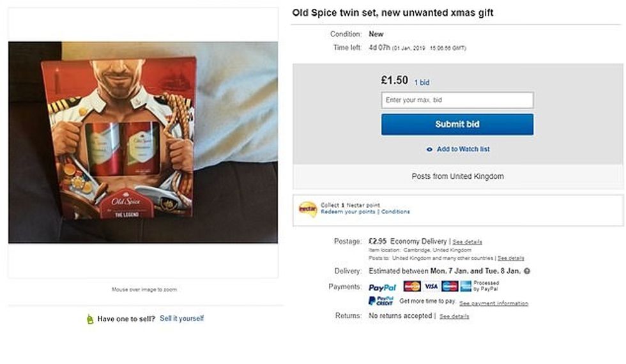Open delivery estimate help icon
626x364 pixels.
point(527,271)
